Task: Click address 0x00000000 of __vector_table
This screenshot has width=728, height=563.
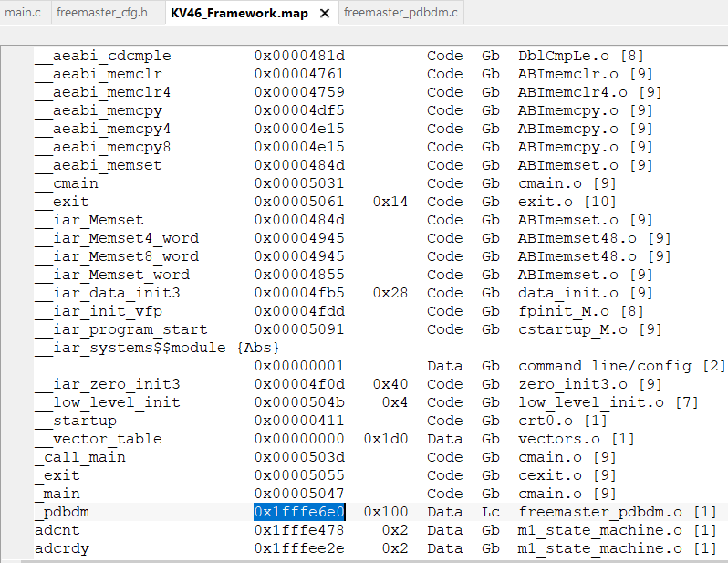Action: 299,439
